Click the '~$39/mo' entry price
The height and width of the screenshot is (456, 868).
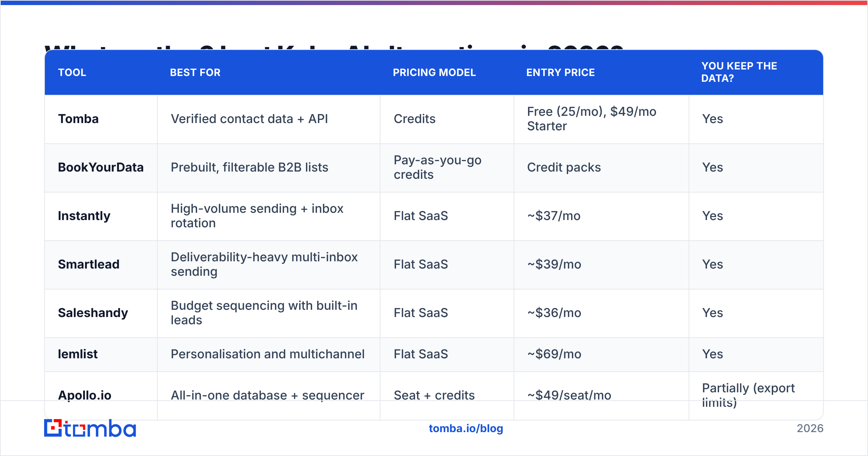554,264
